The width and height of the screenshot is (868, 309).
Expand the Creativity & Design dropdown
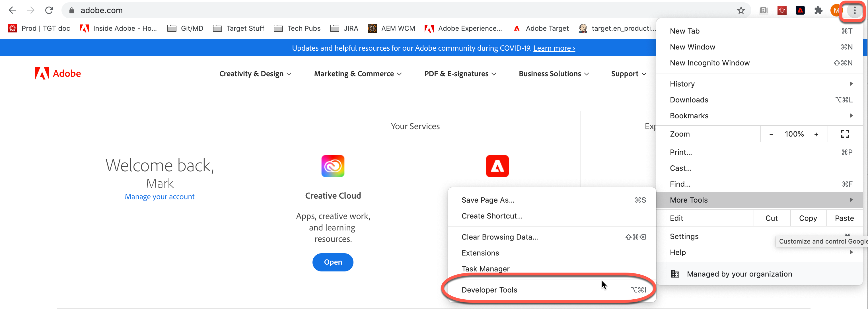(255, 74)
